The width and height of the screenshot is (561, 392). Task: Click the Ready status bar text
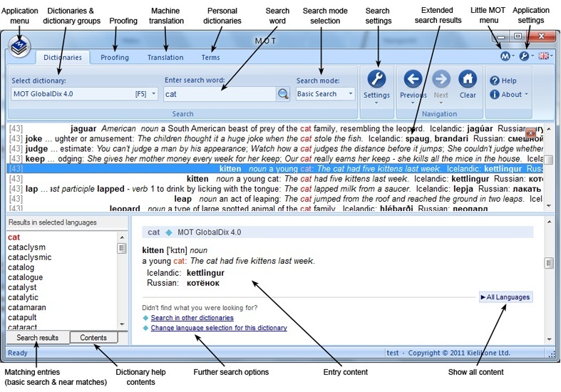[18, 353]
